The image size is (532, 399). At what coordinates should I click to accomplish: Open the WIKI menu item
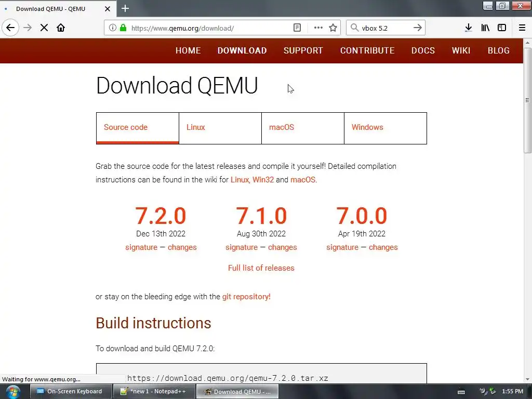[x=461, y=50]
